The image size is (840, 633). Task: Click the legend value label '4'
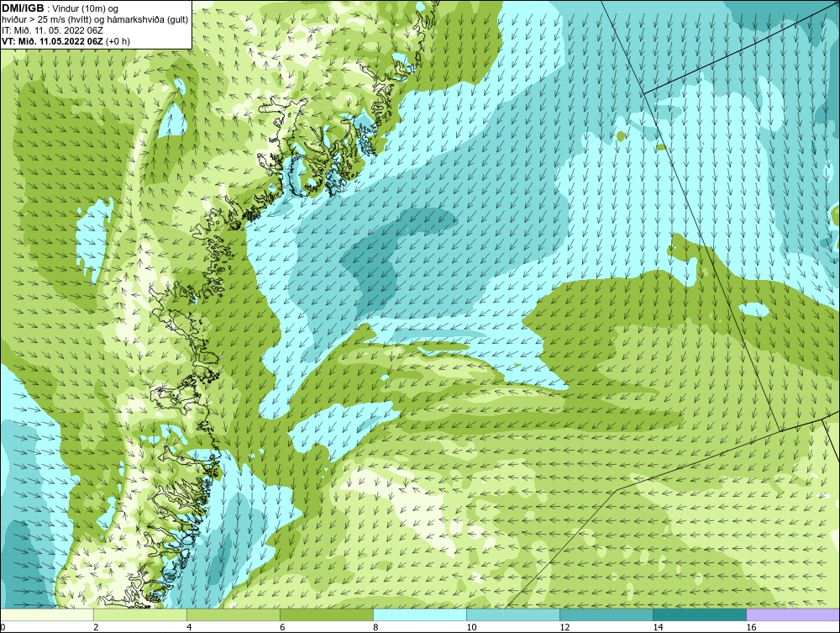click(x=189, y=627)
